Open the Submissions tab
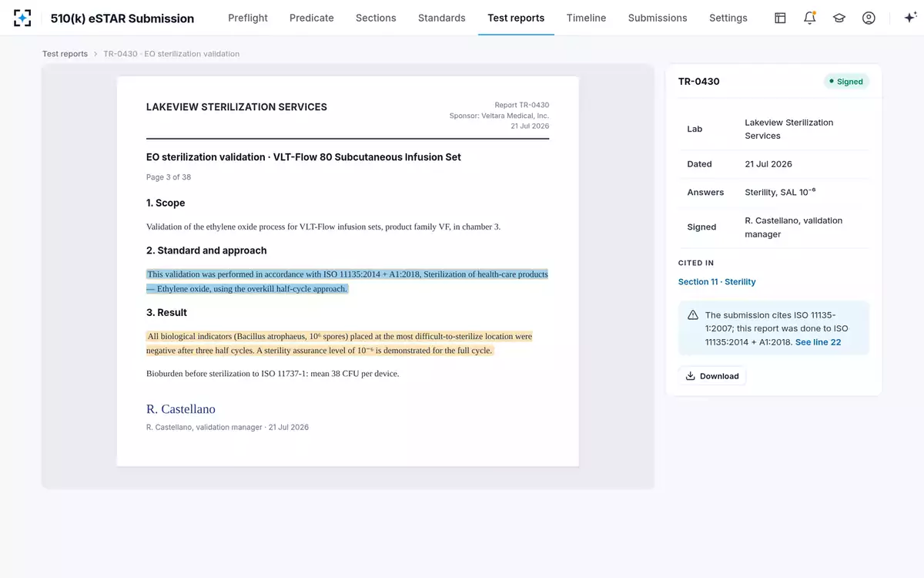 pyautogui.click(x=658, y=18)
